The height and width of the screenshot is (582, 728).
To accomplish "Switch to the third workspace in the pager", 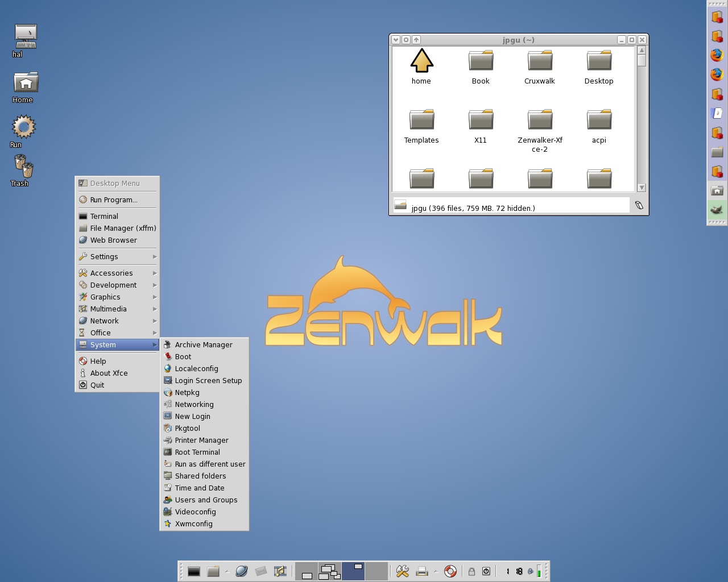I will [x=353, y=571].
